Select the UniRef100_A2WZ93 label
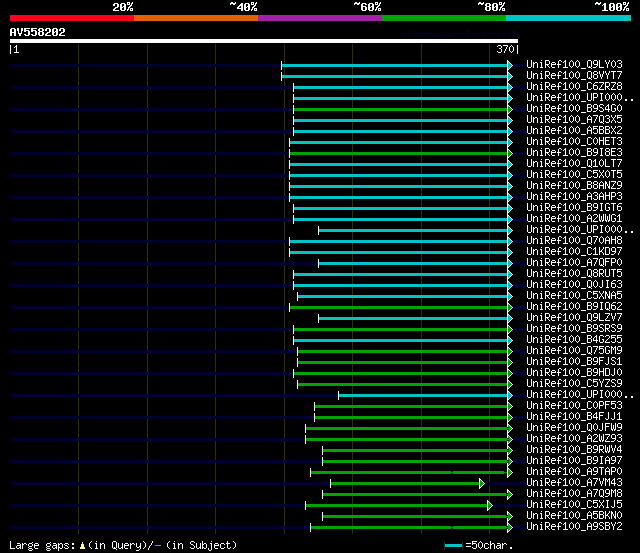 (574, 439)
